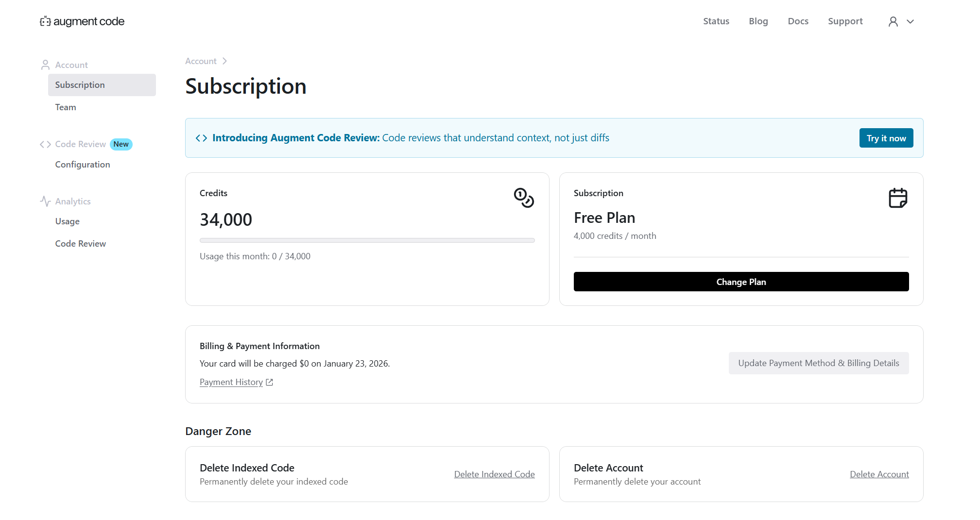Click the user profile icon
The height and width of the screenshot is (520, 980).
(x=893, y=21)
